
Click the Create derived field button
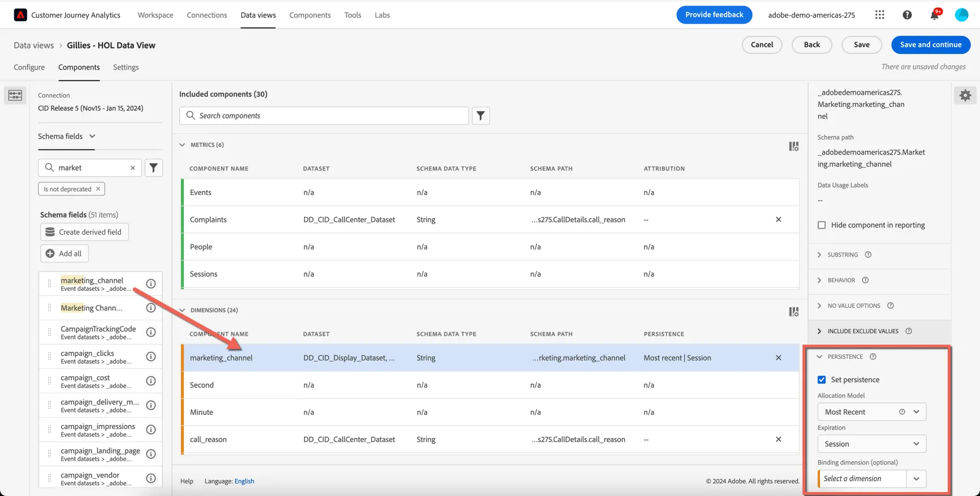tap(85, 232)
